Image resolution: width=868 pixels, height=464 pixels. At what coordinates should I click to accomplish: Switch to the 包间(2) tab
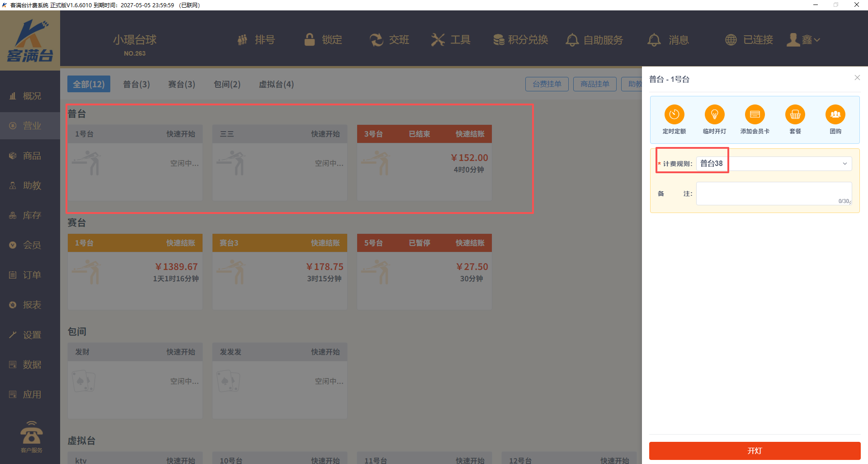click(227, 84)
